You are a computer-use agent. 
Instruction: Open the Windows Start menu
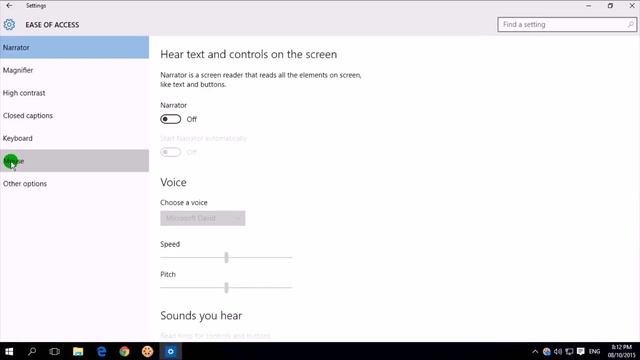[x=9, y=351]
